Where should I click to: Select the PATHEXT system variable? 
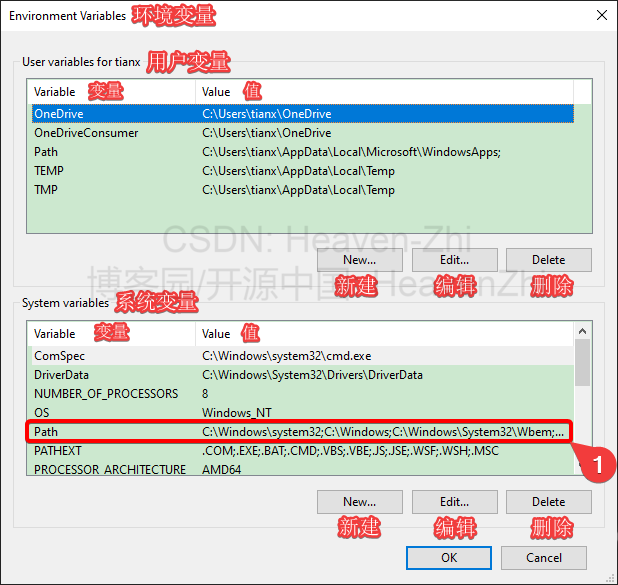[303, 451]
